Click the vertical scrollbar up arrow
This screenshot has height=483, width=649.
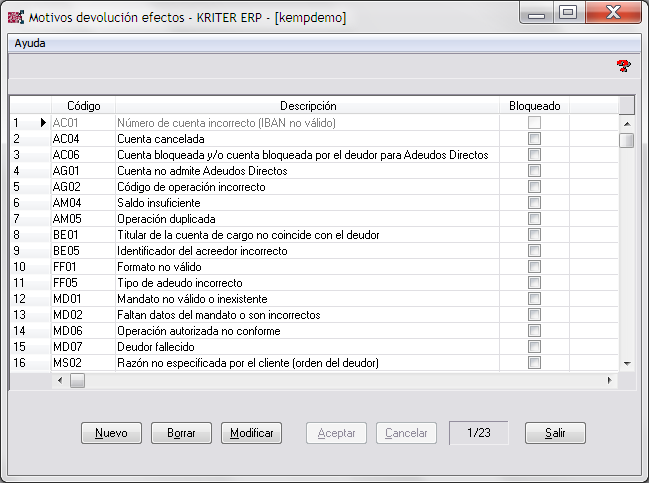tap(627, 123)
